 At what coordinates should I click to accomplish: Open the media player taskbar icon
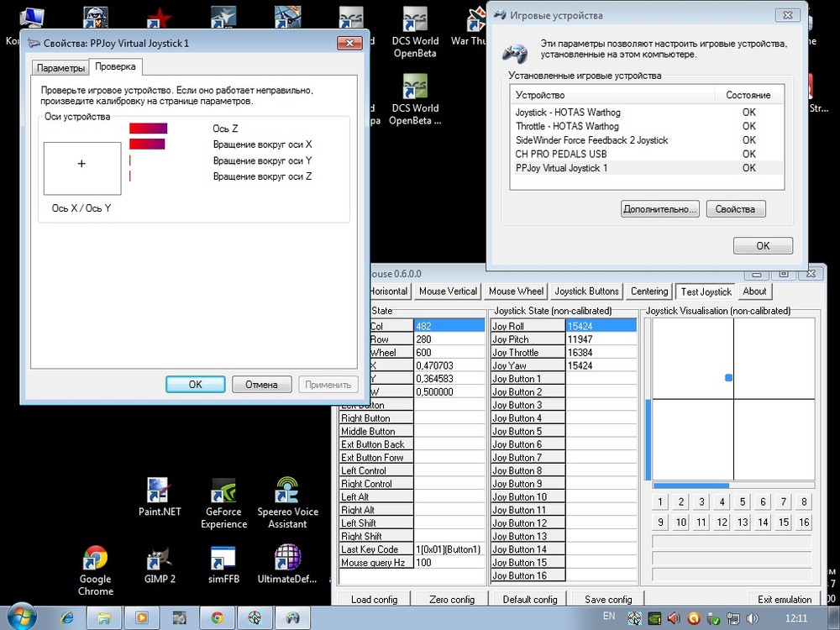(141, 617)
